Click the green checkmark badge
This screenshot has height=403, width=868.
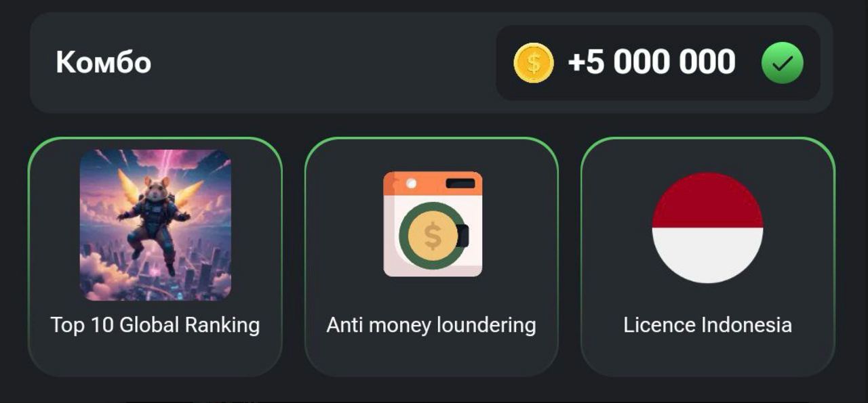pos(782,63)
